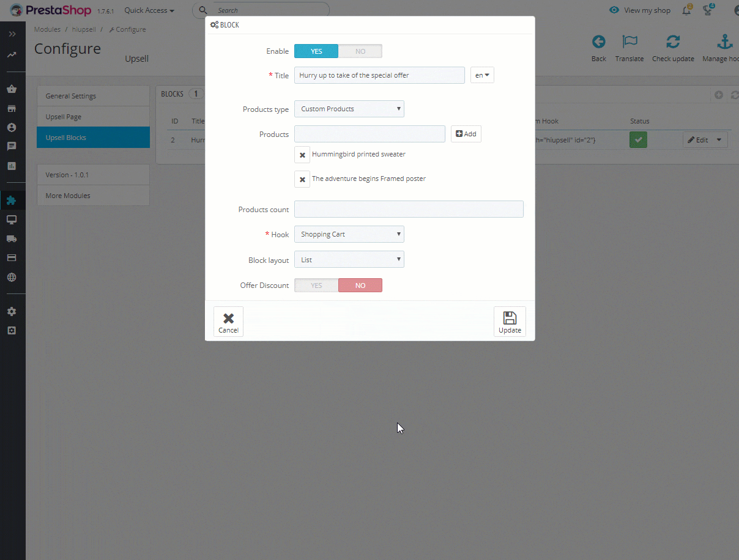Open the Block layout dropdown
Image resolution: width=739 pixels, height=560 pixels.
(x=349, y=260)
